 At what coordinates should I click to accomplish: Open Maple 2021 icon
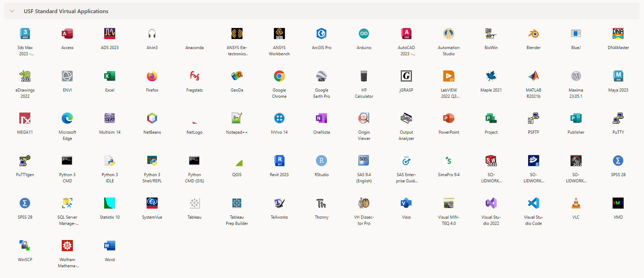tap(491, 76)
